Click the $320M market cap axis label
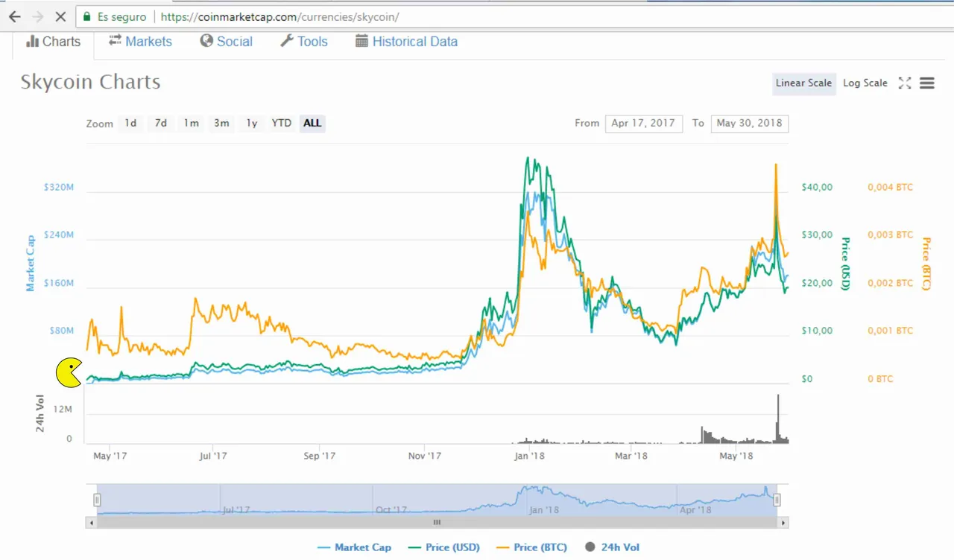The height and width of the screenshot is (560, 954). pyautogui.click(x=58, y=187)
